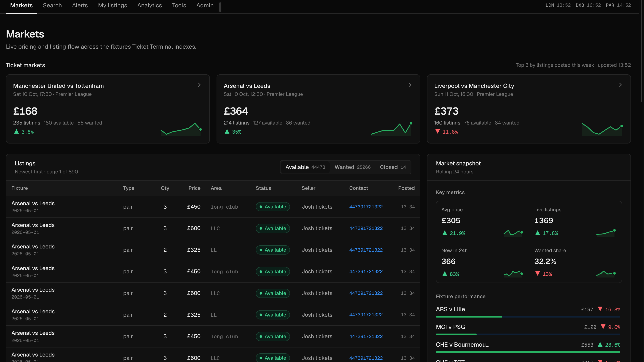Open Liverpool vs Manchester City chevron arrow
This screenshot has height=362, width=644.
(620, 85)
